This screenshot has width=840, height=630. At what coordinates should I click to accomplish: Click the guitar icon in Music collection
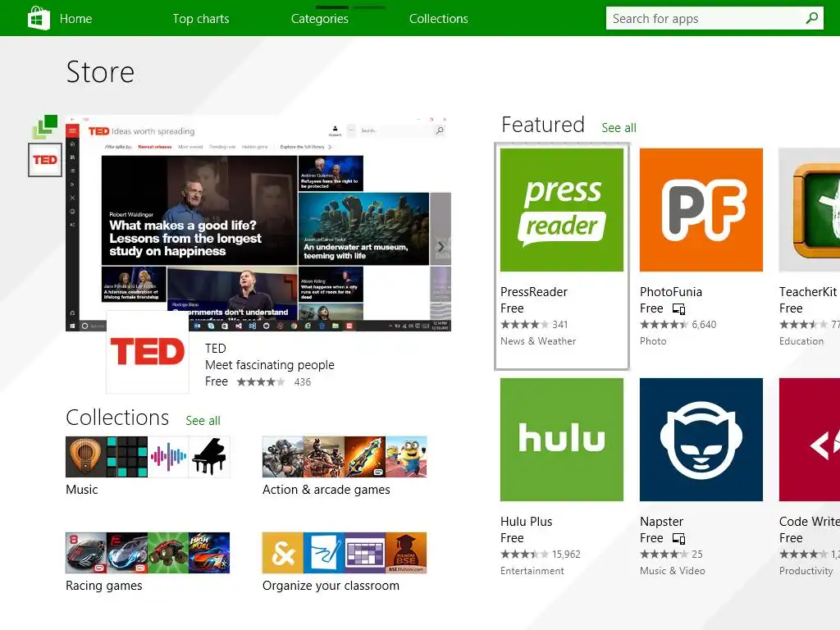86,457
